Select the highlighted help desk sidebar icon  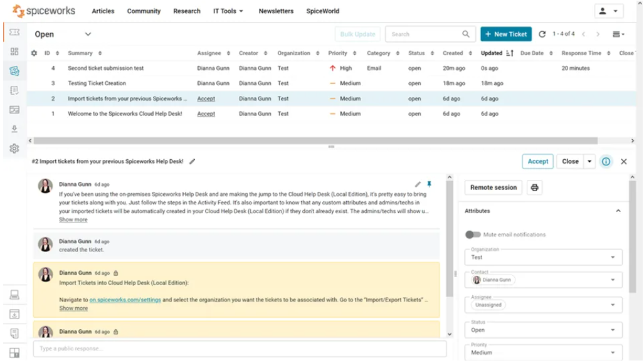(x=14, y=71)
